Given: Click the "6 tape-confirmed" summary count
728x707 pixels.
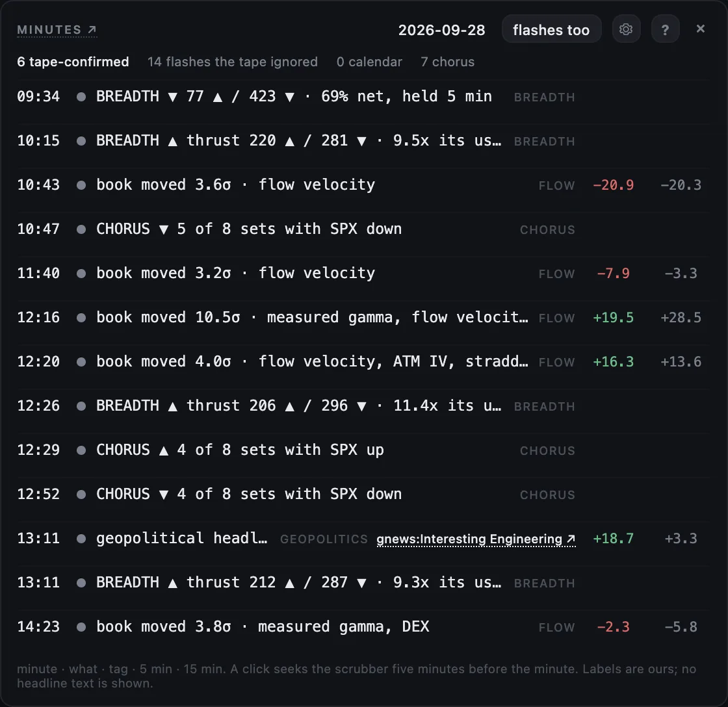Looking at the screenshot, I should [x=73, y=62].
